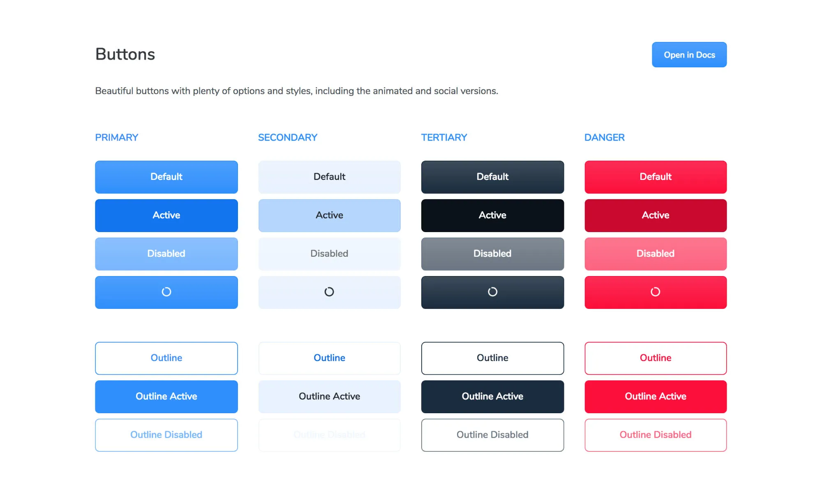Open the docs with Open in Docs
822x504 pixels.
pyautogui.click(x=689, y=55)
